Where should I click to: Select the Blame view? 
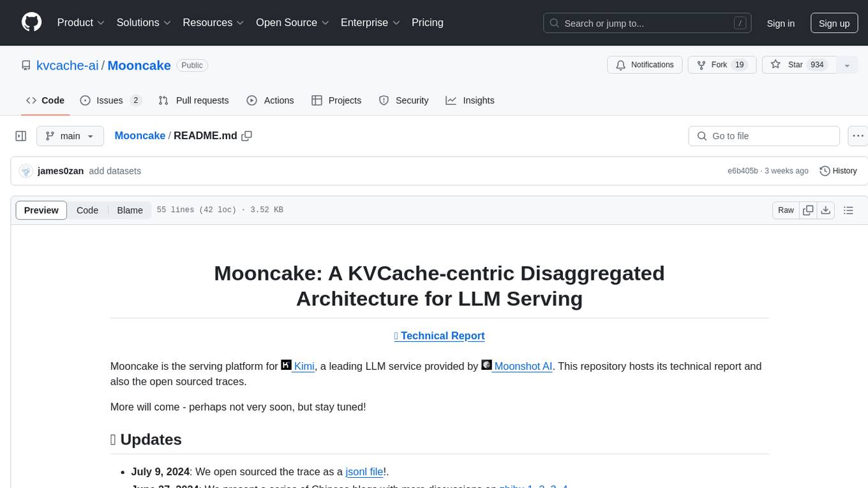[x=130, y=210]
